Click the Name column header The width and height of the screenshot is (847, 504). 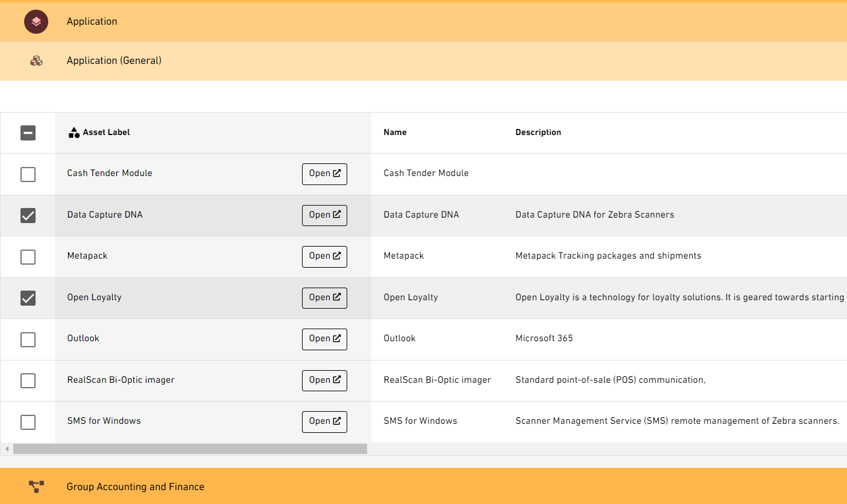tap(395, 133)
